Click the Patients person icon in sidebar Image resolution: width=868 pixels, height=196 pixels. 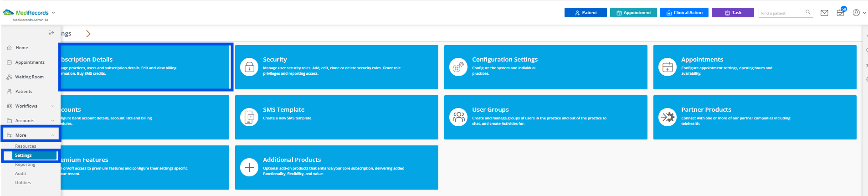click(x=9, y=91)
